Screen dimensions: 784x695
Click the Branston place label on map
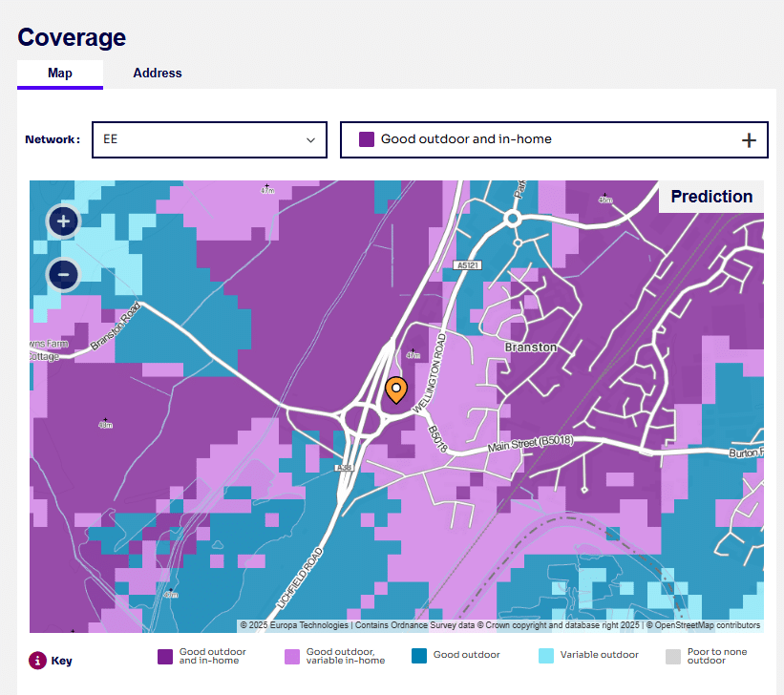pos(530,347)
